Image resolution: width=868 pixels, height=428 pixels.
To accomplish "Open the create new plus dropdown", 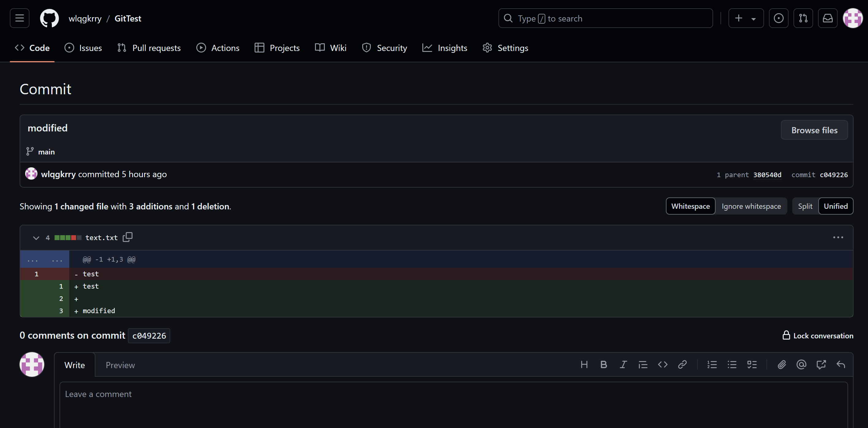I will click(746, 18).
